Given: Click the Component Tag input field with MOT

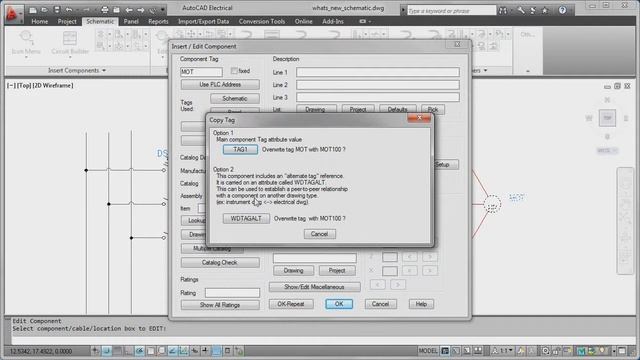Looking at the screenshot, I should click(201, 72).
